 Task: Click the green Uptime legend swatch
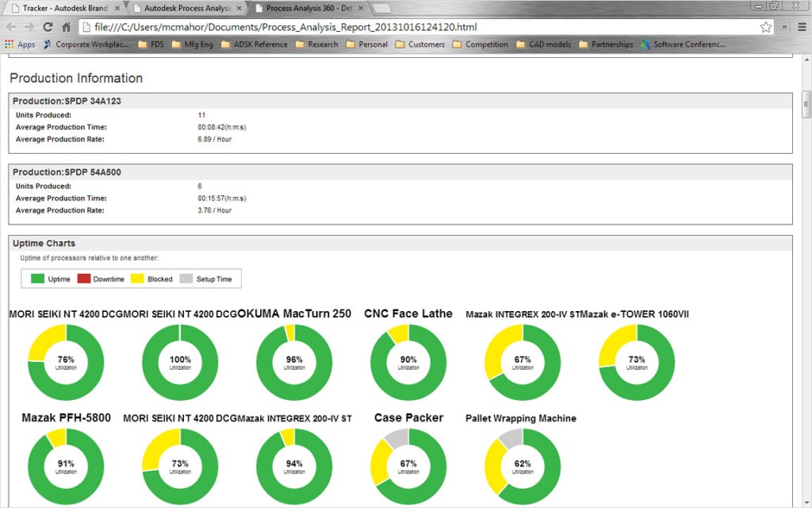pyautogui.click(x=38, y=279)
